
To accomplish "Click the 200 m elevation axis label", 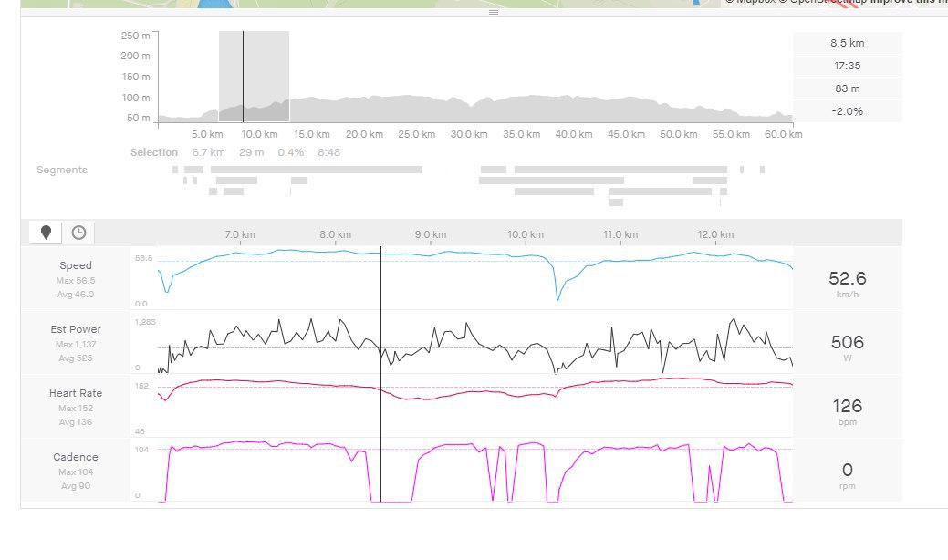I will tap(135, 56).
